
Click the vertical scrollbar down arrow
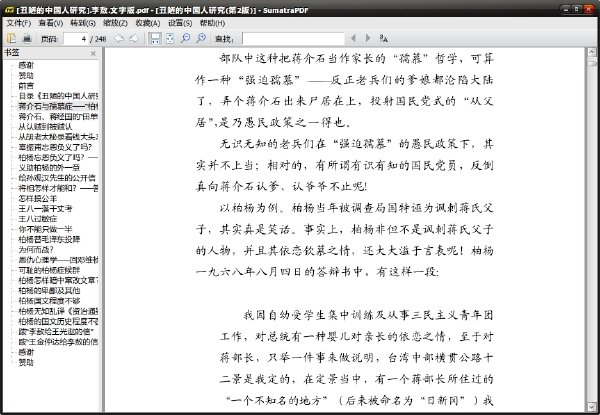tap(592, 406)
